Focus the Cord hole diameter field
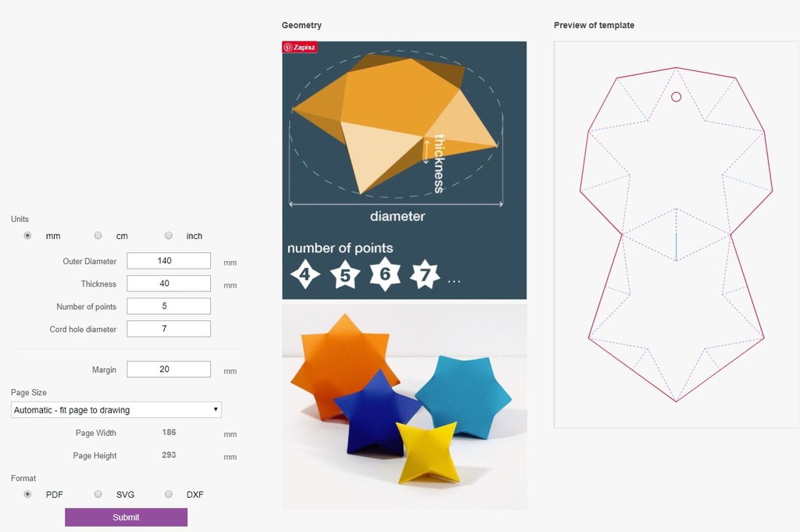This screenshot has width=800, height=532. (x=169, y=329)
